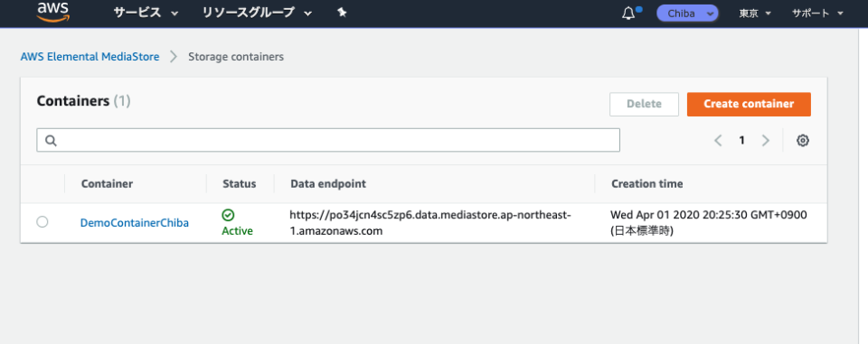This screenshot has width=868, height=344.
Task: Go to previous page arrow
Action: pos(718,141)
